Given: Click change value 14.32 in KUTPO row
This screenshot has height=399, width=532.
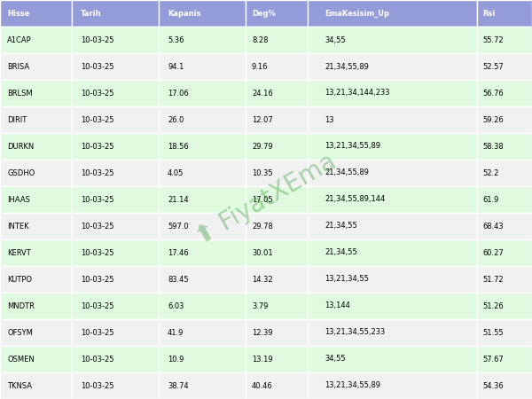Looking at the screenshot, I should (x=262, y=279).
